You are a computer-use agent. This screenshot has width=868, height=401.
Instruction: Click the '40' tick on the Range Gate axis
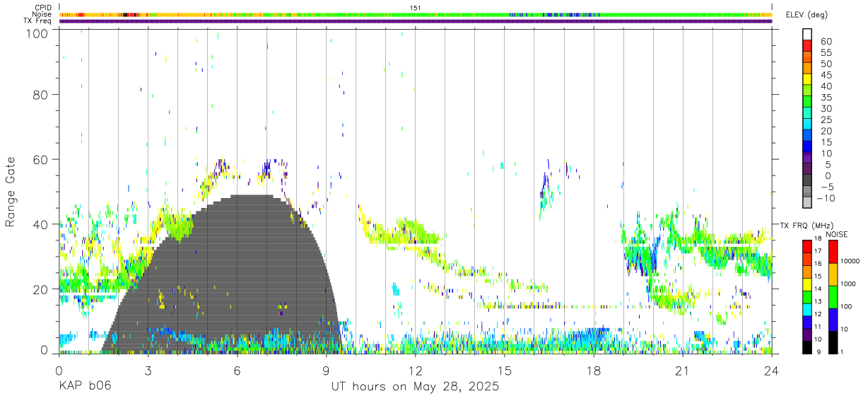pyautogui.click(x=40, y=224)
